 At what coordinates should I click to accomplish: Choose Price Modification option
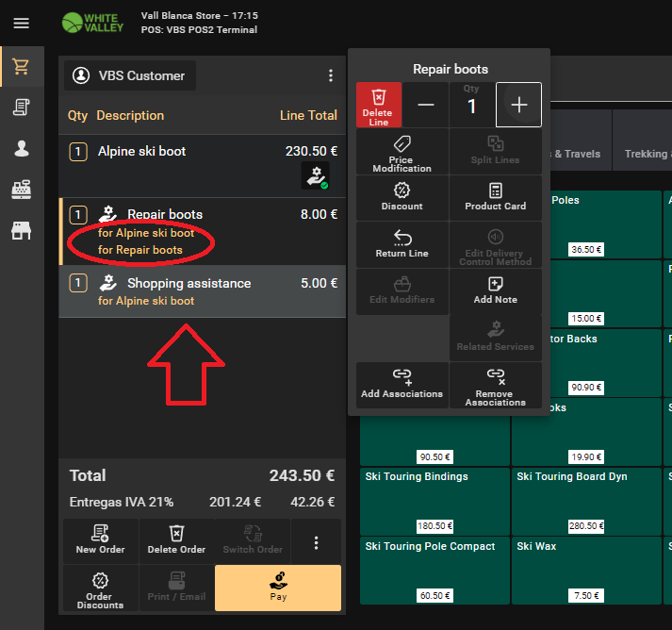coord(402,152)
